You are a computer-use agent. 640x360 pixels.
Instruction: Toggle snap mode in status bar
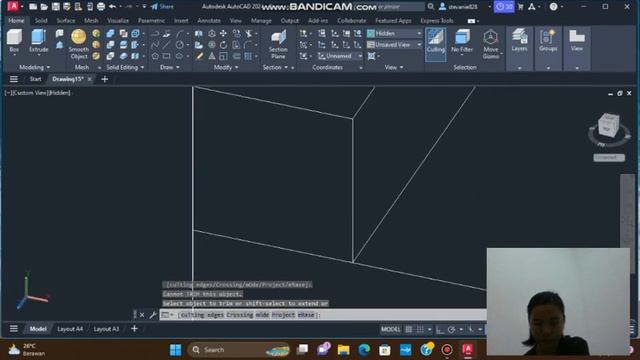420,329
